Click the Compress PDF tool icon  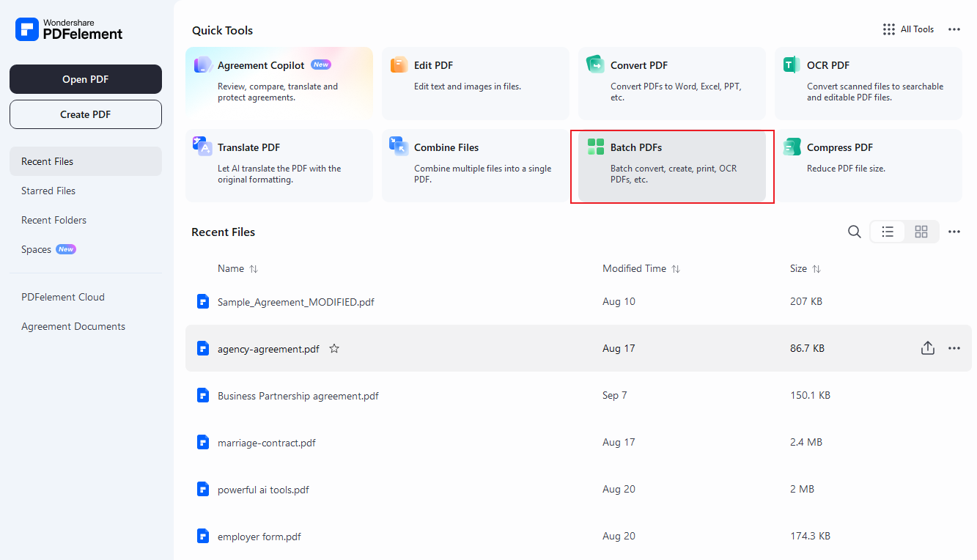coord(792,147)
